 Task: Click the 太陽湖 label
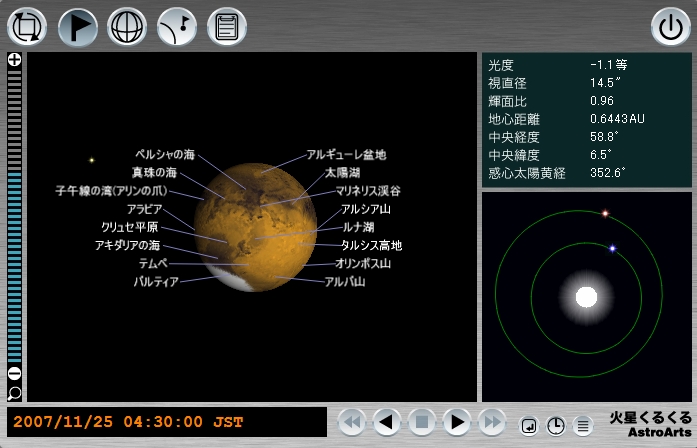[x=342, y=172]
